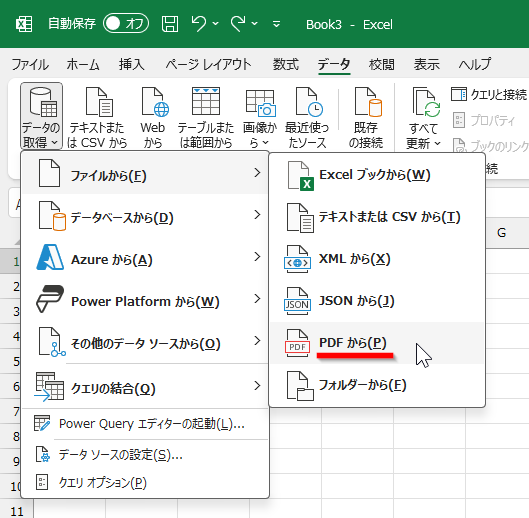
Task: Expand the Azure から submenu chevron
Action: click(257, 257)
